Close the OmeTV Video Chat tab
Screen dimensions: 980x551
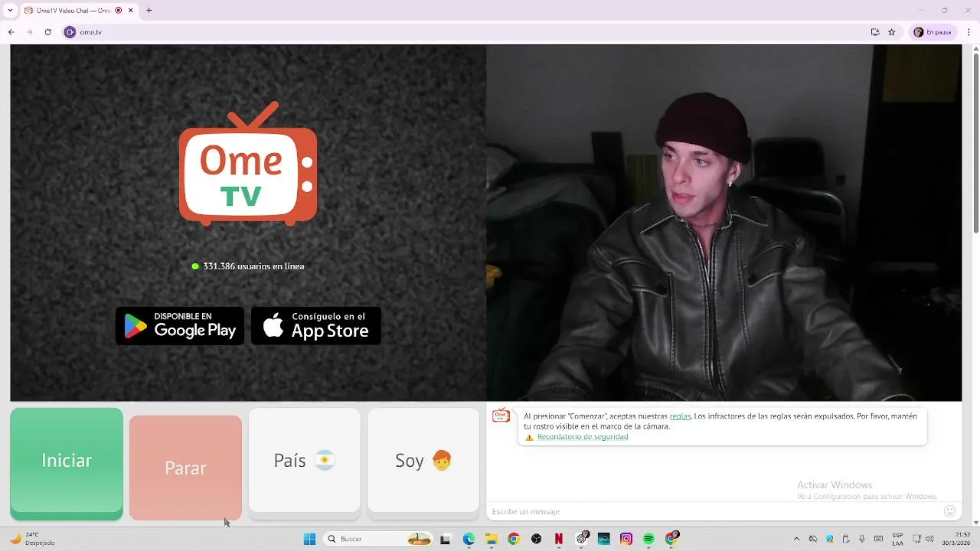(x=131, y=10)
